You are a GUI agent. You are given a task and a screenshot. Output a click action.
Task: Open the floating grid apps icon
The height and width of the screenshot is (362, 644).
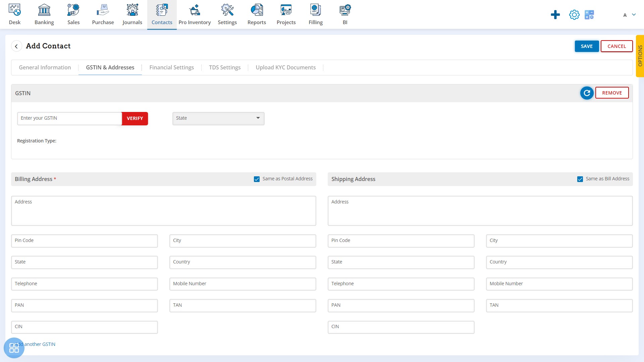point(14,348)
